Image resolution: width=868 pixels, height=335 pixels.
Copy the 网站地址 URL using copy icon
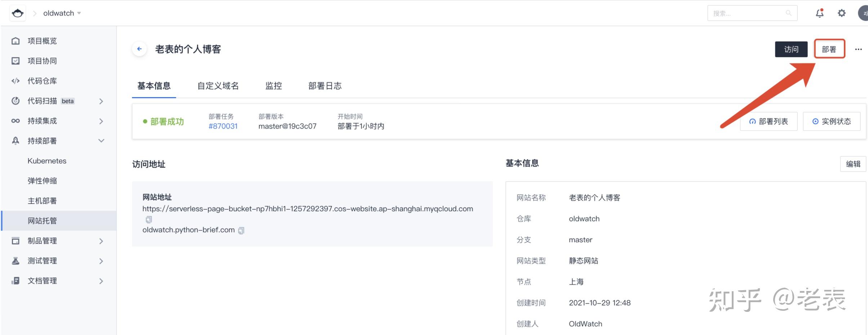(149, 219)
